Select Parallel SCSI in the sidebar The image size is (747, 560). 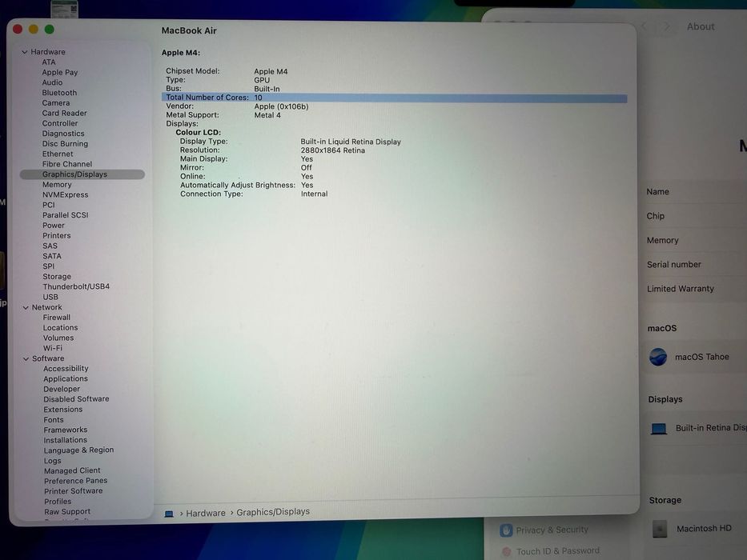click(x=66, y=215)
